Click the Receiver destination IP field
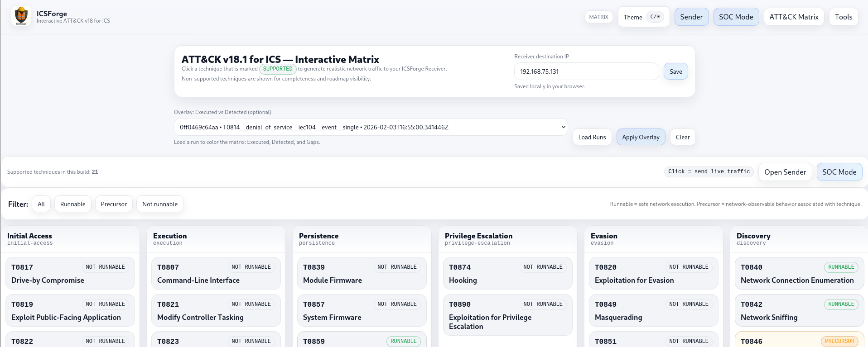Viewport: 868px width, 347px height. pos(586,71)
